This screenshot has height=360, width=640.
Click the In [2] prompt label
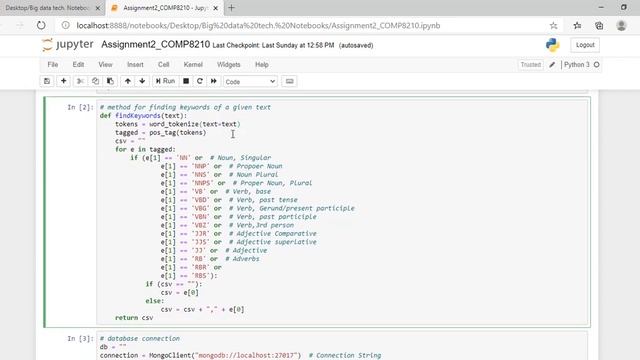coord(80,107)
